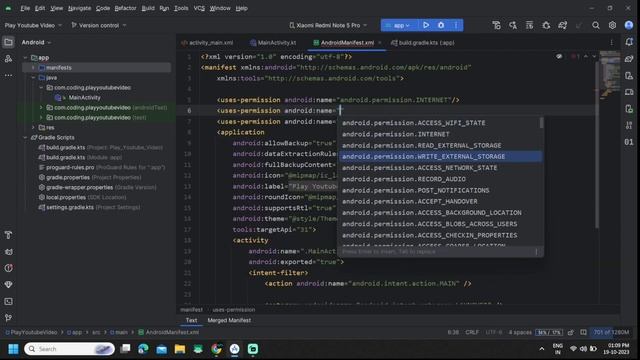Click the CRLF line separator in status bar
The height and width of the screenshot is (360, 640).
tap(472, 332)
